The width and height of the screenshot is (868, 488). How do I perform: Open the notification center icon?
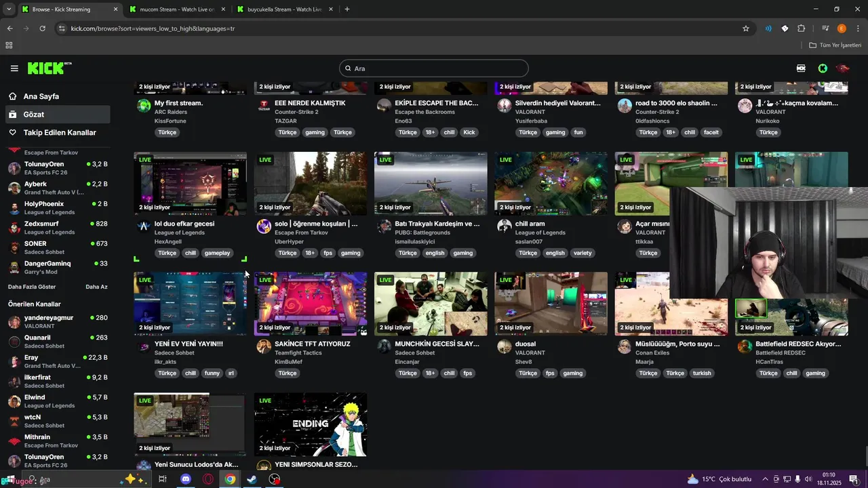click(x=854, y=479)
